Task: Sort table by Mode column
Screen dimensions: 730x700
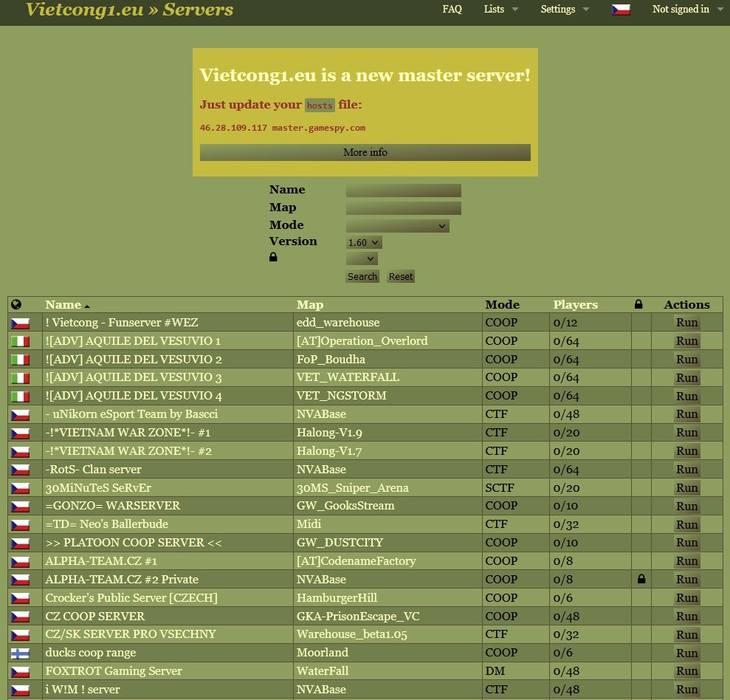Action: click(x=502, y=305)
